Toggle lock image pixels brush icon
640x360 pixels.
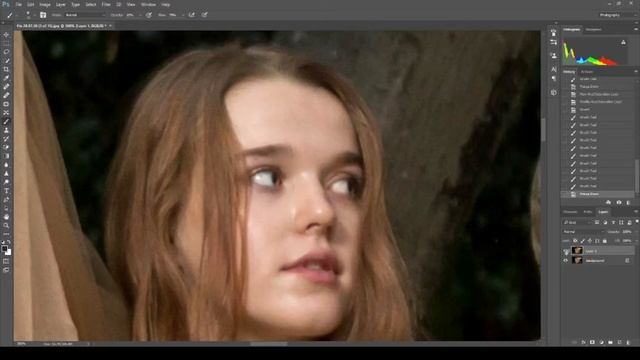pyautogui.click(x=582, y=241)
